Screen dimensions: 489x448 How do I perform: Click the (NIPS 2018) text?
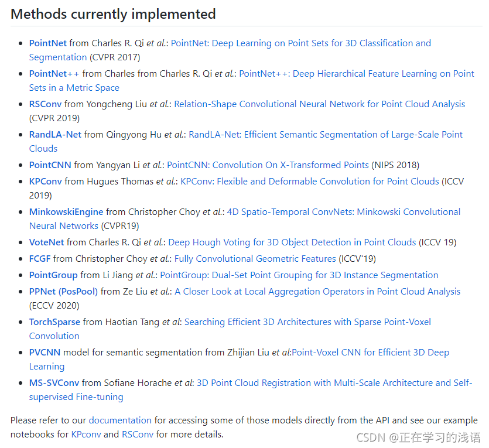(395, 165)
